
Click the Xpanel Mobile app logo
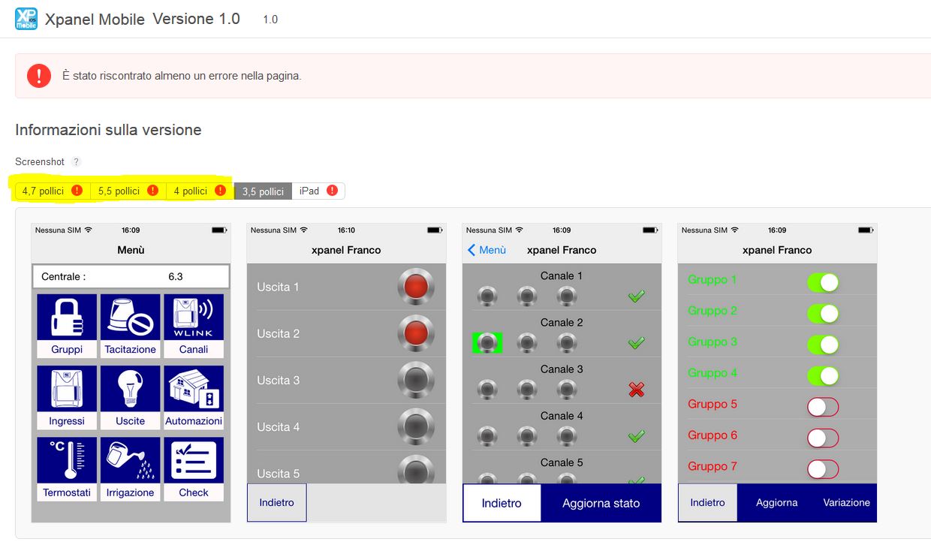(26, 19)
